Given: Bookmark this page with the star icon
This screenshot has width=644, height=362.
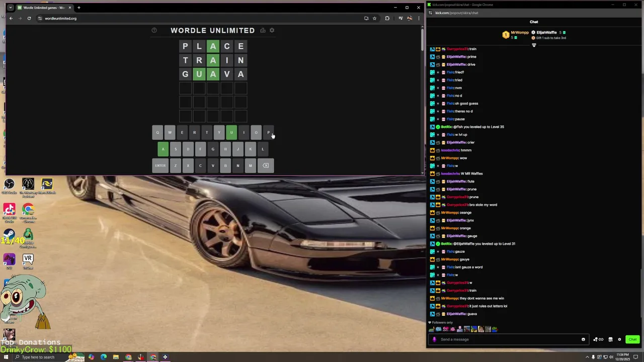Looking at the screenshot, I should coord(374,18).
